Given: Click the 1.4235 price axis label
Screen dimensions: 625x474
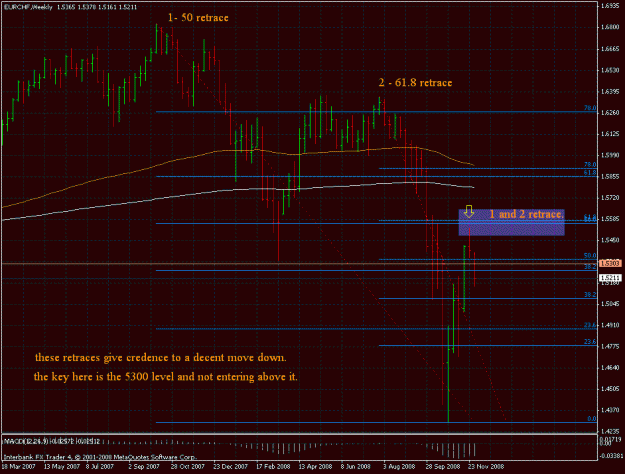Looking at the screenshot, I should pyautogui.click(x=610, y=431).
